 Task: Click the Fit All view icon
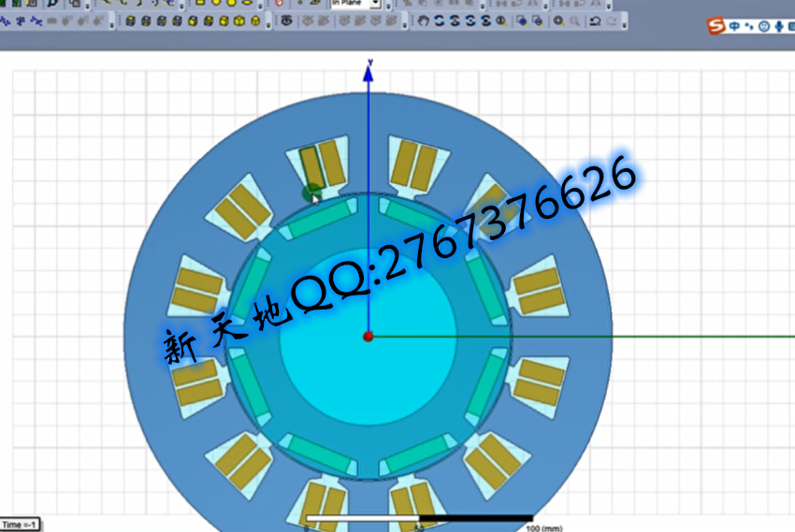522,22
